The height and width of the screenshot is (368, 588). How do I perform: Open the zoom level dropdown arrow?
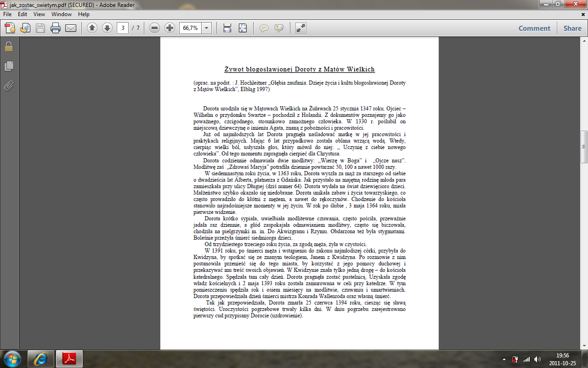click(x=207, y=28)
